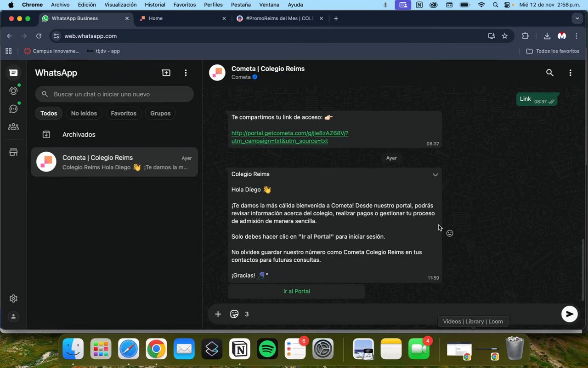Send the message with the arrow button
Viewport: 588px width, 368px height.
569,314
